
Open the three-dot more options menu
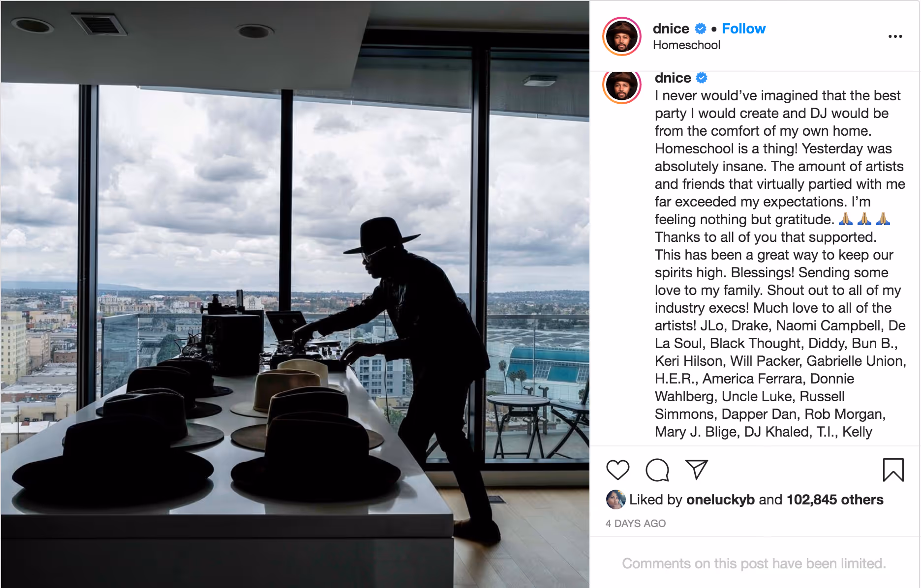(x=895, y=36)
